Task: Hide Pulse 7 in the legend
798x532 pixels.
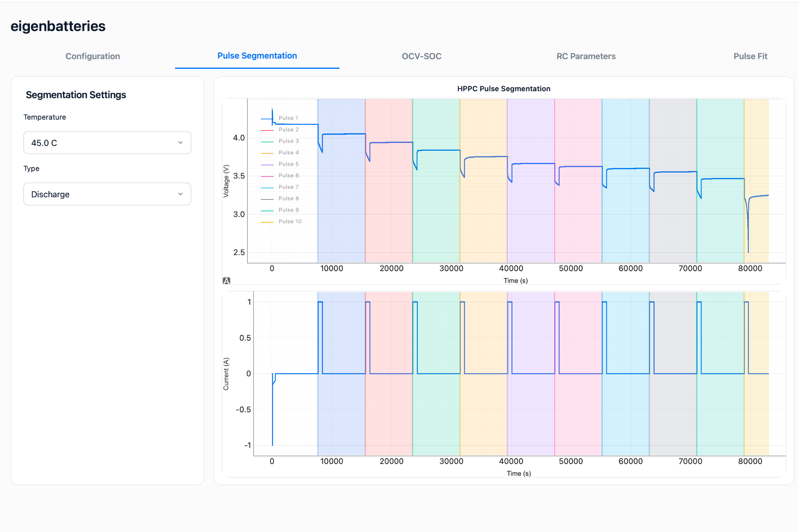Action: (x=280, y=187)
